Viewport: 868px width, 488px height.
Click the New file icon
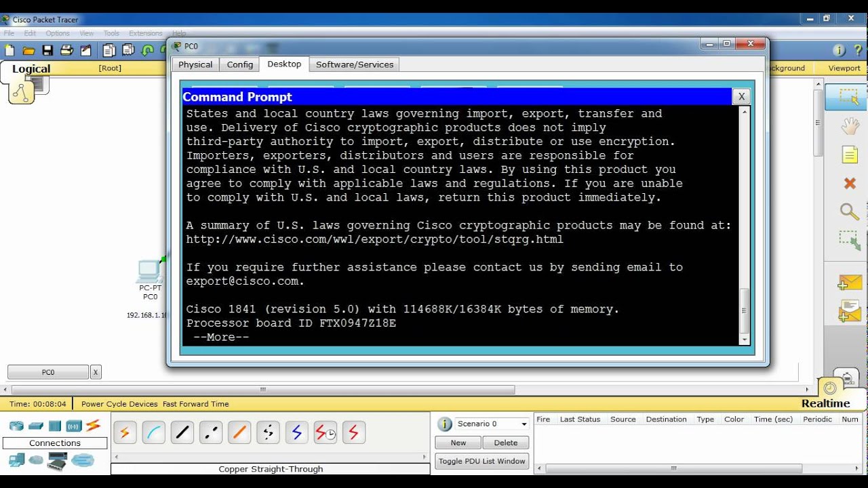coord(9,50)
